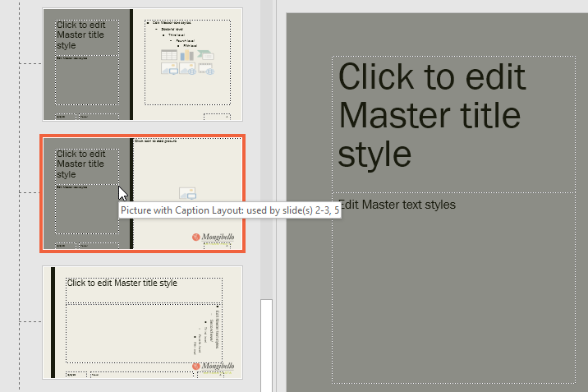This screenshot has width=588, height=392.
Task: Click the Mongibello logo in the bottom thumbnail
Action: [x=214, y=366]
